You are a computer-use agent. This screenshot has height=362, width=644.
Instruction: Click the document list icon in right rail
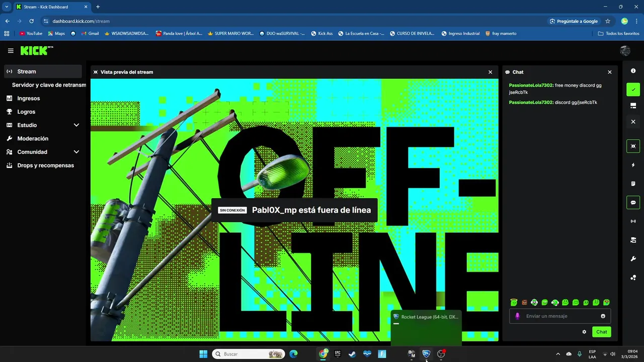[633, 184]
